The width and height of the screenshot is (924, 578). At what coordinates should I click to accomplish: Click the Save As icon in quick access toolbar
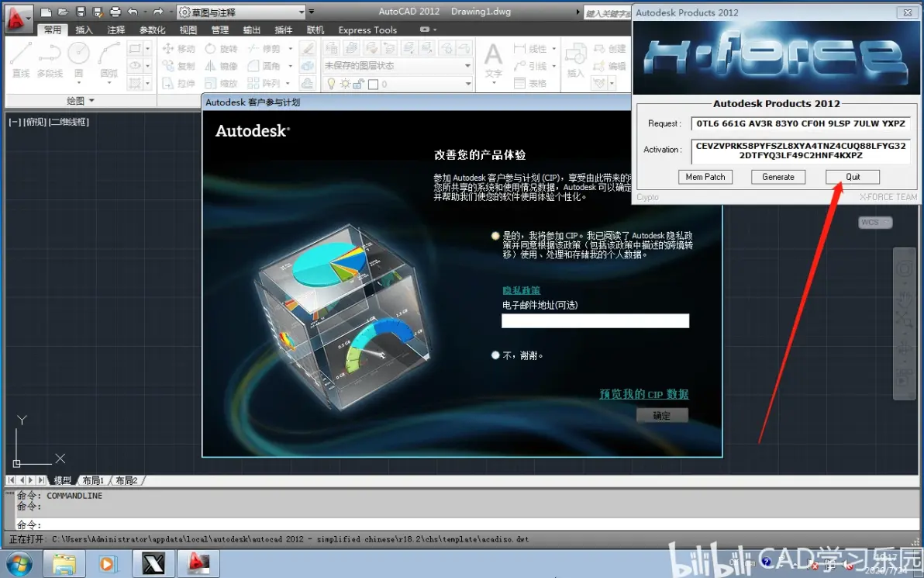point(98,12)
